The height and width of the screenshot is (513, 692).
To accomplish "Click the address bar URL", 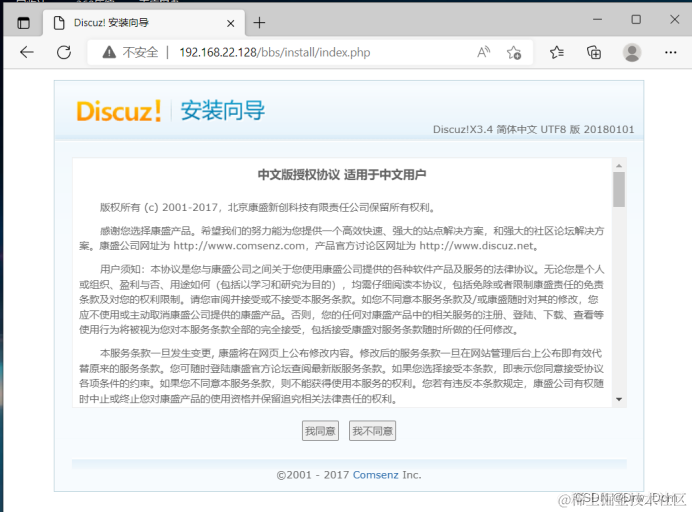I will pyautogui.click(x=275, y=52).
